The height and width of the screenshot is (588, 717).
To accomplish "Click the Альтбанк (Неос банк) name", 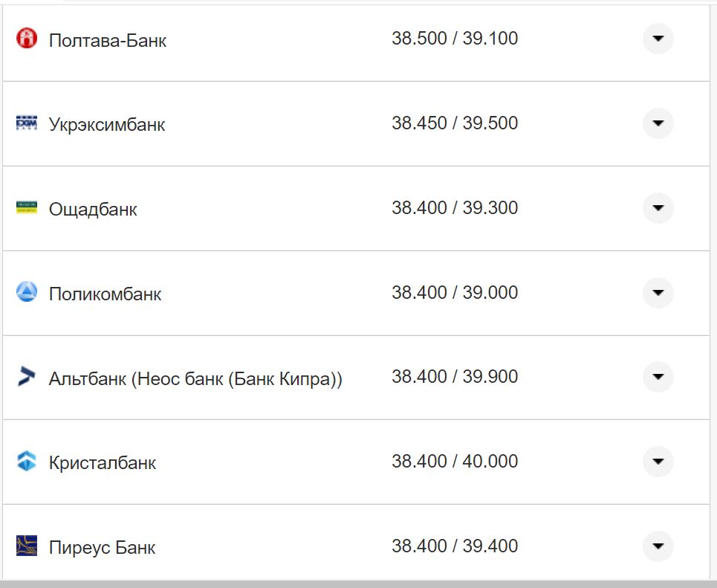I will (x=195, y=379).
